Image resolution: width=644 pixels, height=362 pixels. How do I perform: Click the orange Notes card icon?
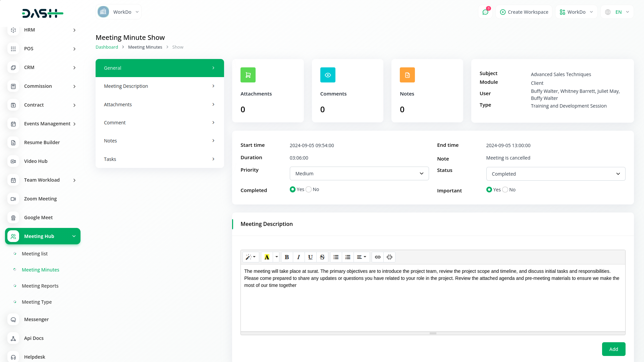tap(407, 75)
